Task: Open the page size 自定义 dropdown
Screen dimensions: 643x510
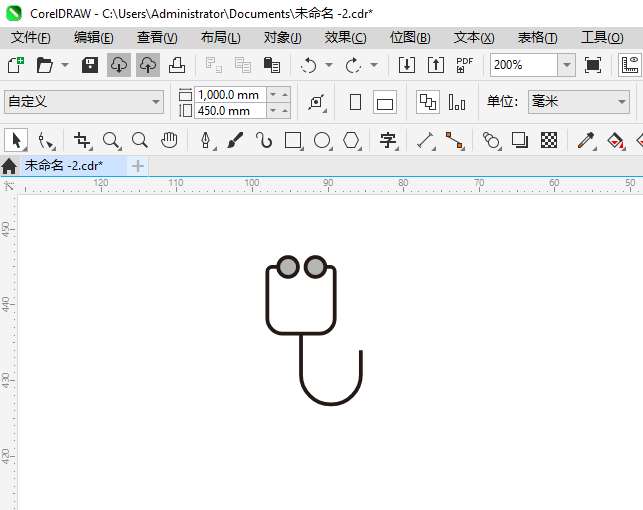Action: [x=84, y=102]
